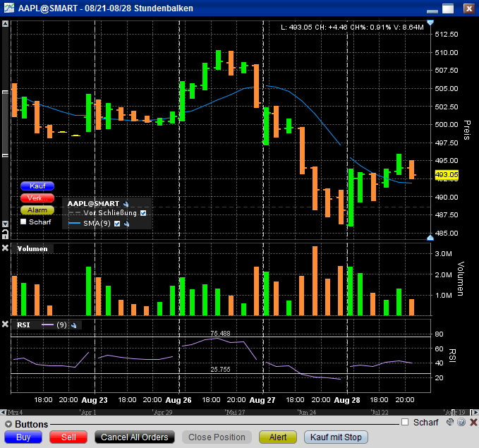Click the RSI value 25.755

[x=220, y=370]
